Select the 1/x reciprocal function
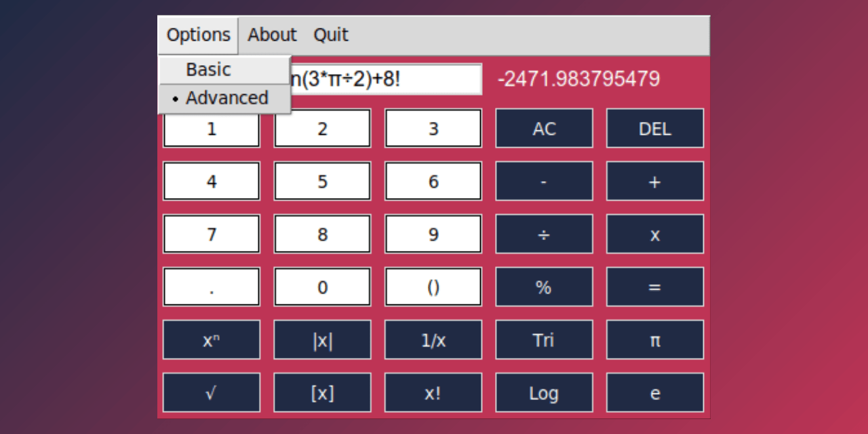Image resolution: width=868 pixels, height=434 pixels. tap(433, 340)
